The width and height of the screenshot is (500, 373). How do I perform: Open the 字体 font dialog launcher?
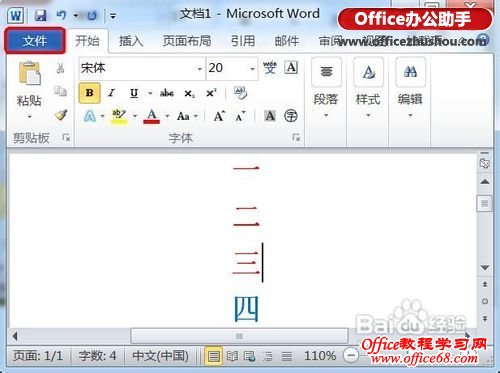click(296, 137)
